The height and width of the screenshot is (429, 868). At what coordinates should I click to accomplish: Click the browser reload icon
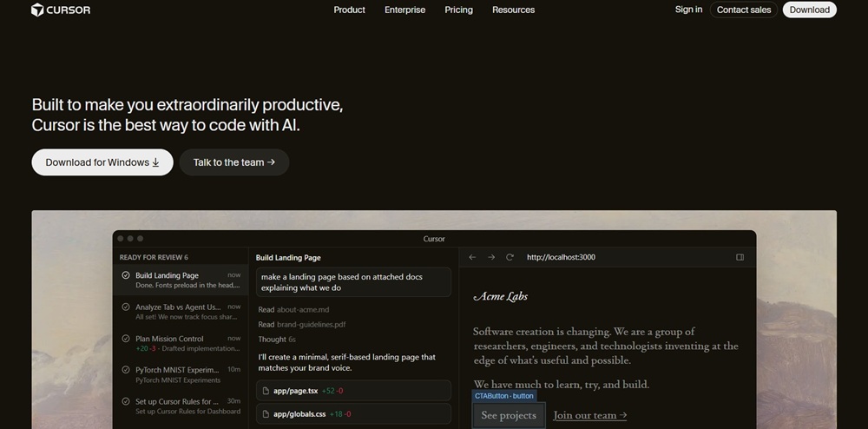(510, 257)
